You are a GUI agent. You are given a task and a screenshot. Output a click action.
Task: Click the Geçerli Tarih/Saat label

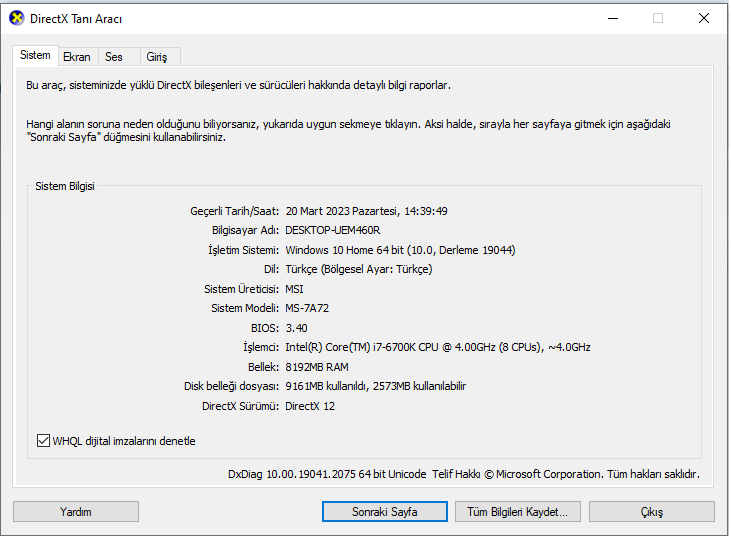point(234,211)
